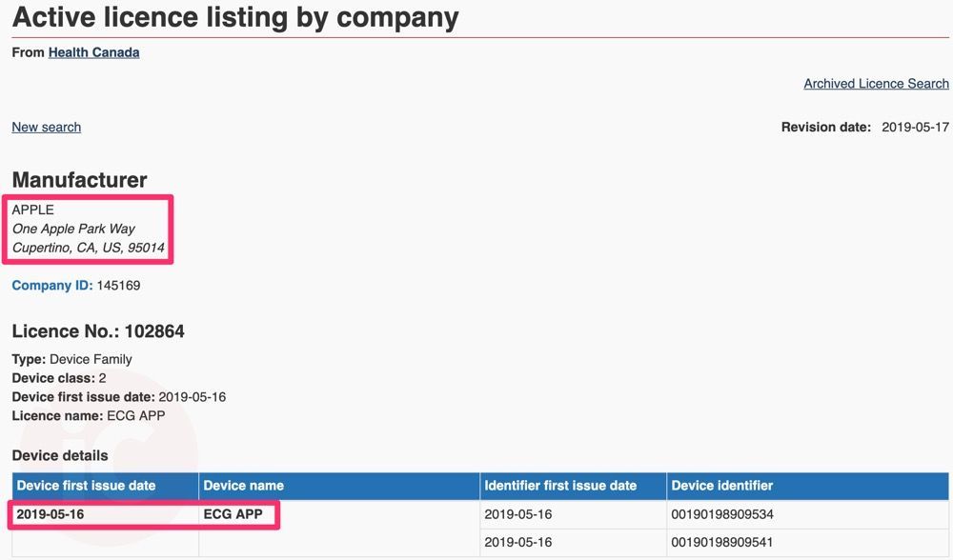953x560 pixels.
Task: Click the Identifier first issue date column header
Action: pyautogui.click(x=560, y=486)
